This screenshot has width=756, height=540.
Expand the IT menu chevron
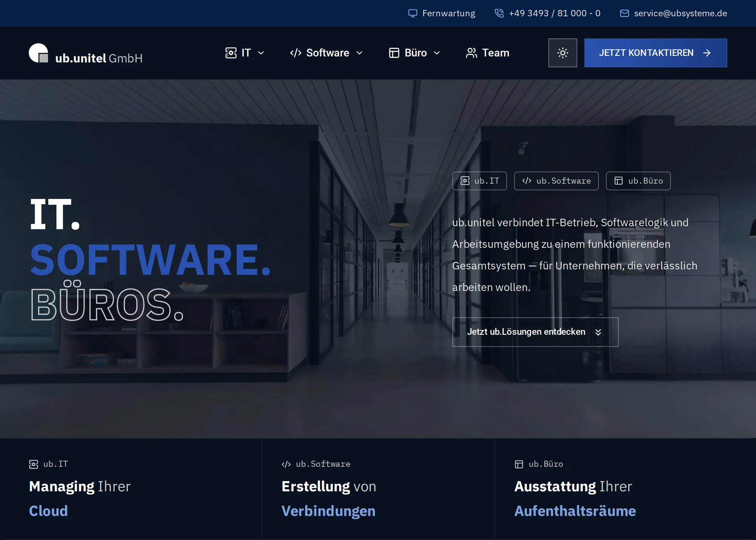pyautogui.click(x=261, y=53)
